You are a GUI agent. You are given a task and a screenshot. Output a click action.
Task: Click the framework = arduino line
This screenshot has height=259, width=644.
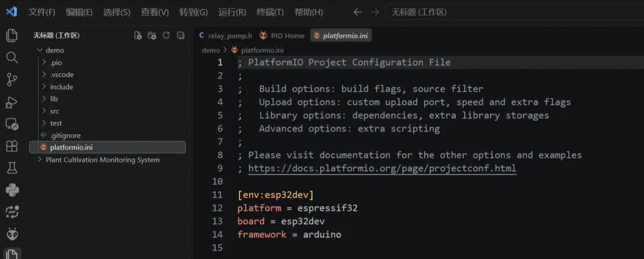coord(289,235)
